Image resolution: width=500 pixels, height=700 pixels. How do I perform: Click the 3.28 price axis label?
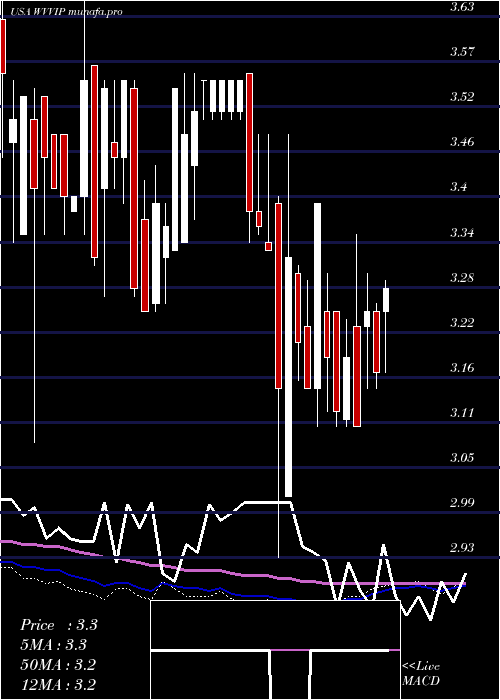pyautogui.click(x=462, y=278)
